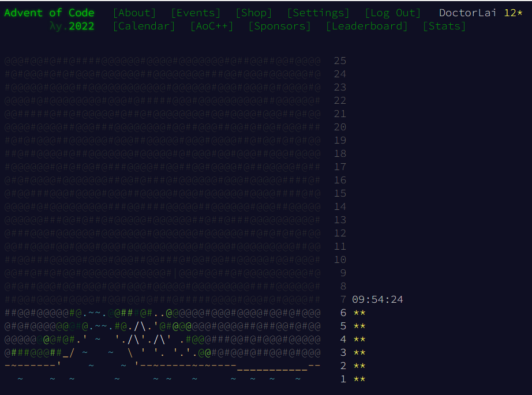Screen dimensions: 532x395
Task: Click the locked day 12 number
Action: point(340,234)
